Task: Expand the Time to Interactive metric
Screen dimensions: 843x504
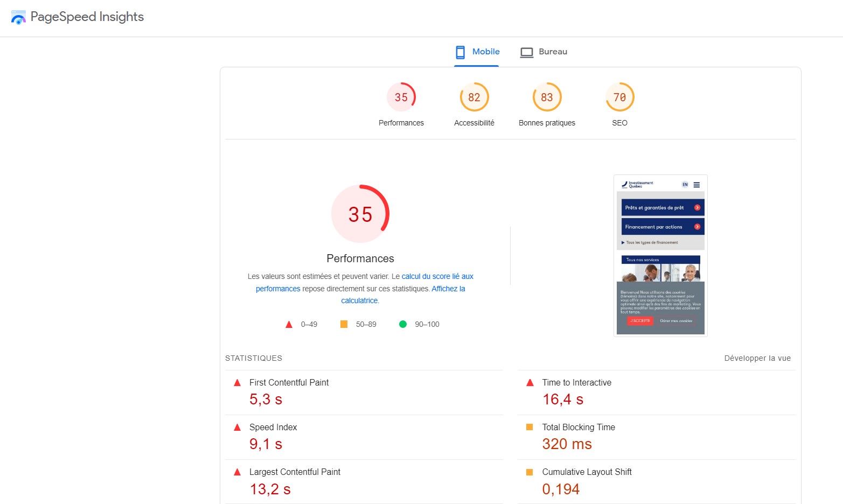Action: [576, 382]
